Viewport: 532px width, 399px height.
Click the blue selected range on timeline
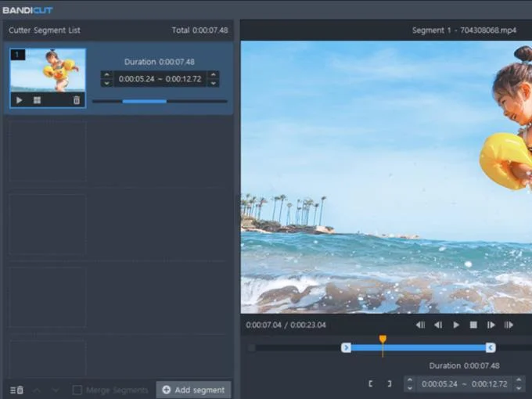419,348
